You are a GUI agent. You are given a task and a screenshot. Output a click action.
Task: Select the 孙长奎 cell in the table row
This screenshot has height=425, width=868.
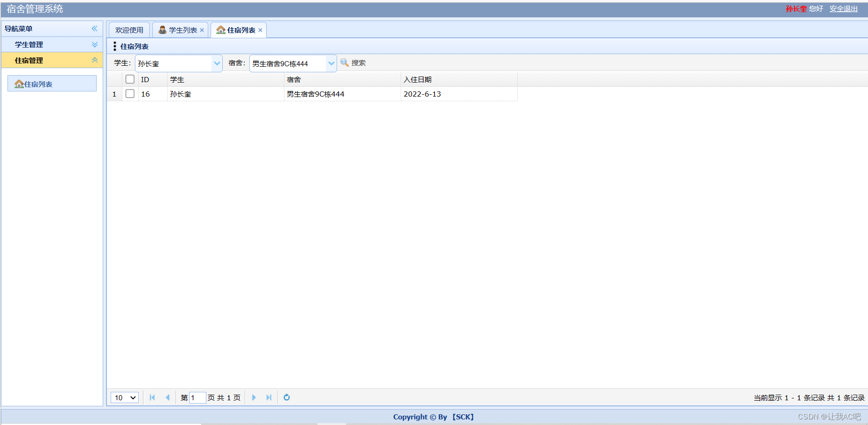pyautogui.click(x=226, y=94)
